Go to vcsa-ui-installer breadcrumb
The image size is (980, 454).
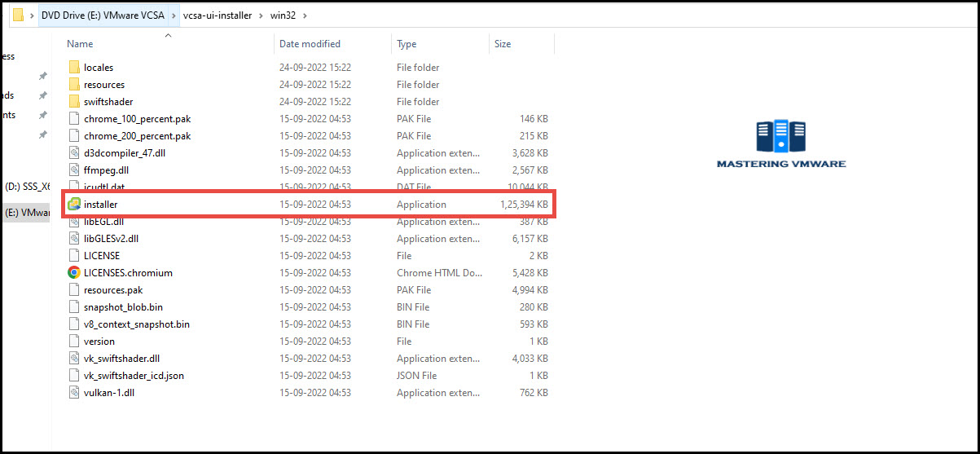coord(218,15)
